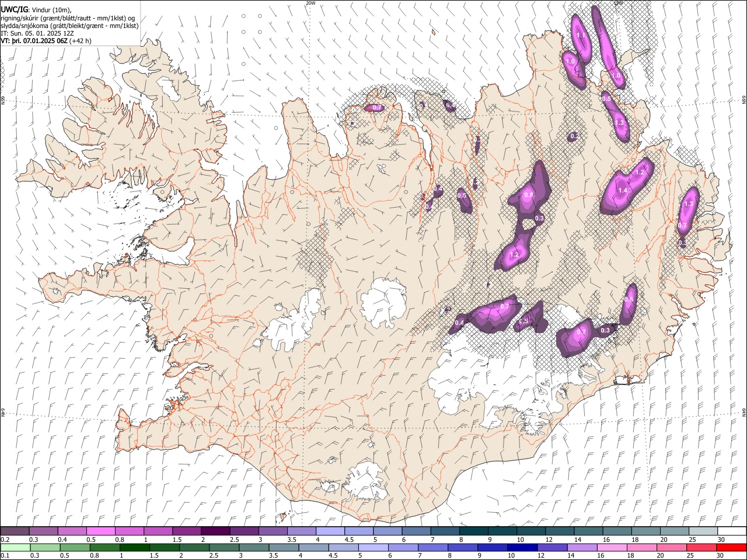The image size is (747, 560).
Task: Click the 'IT: Sun. 05. 01. 2025 12Z' line
Action: (37, 33)
